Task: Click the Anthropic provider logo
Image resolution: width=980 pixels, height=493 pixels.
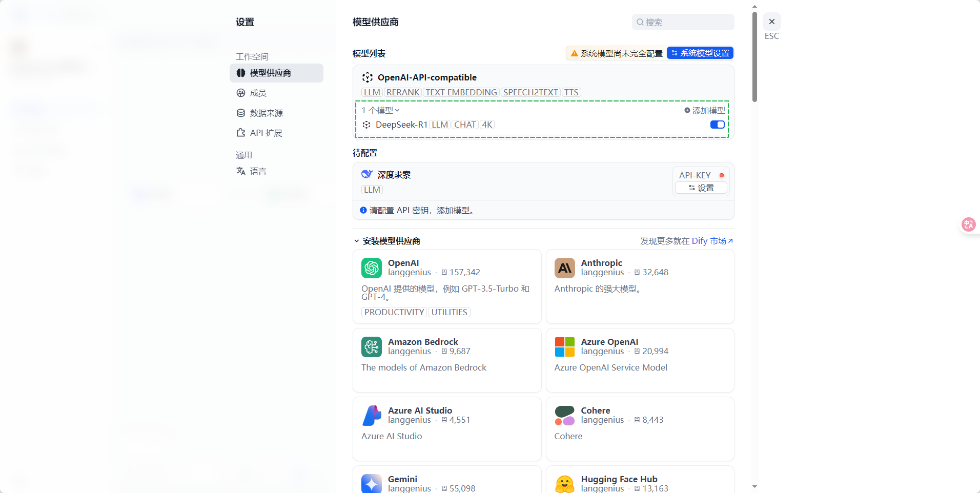Action: [565, 268]
